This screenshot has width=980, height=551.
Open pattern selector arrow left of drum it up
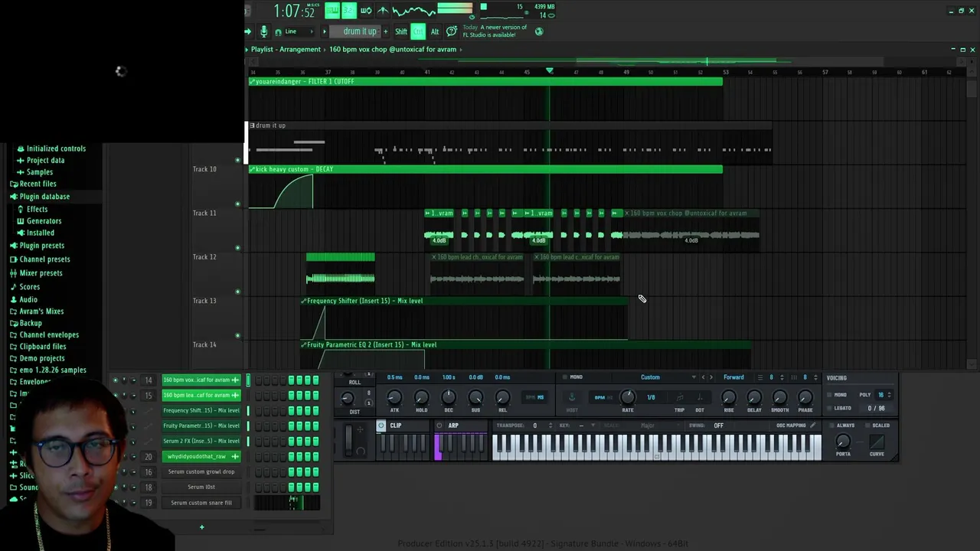point(325,31)
